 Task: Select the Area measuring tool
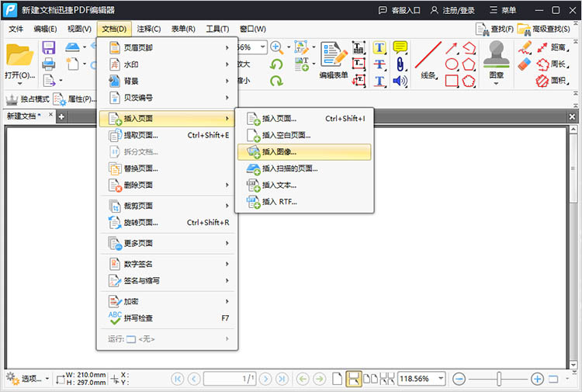[553, 80]
